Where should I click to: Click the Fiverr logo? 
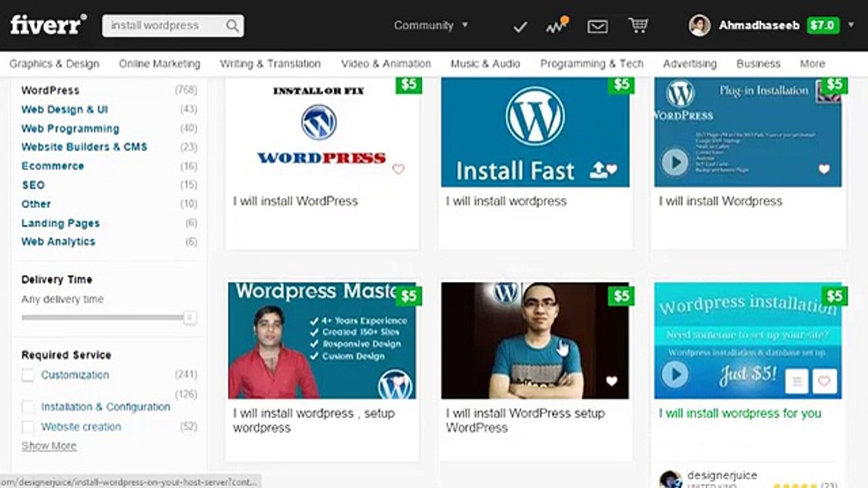point(48,25)
